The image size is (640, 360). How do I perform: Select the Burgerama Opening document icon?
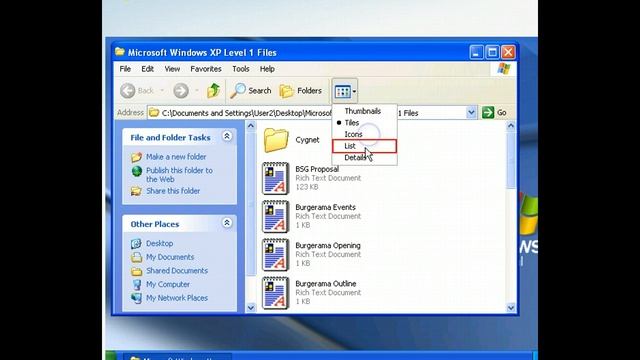point(276,255)
